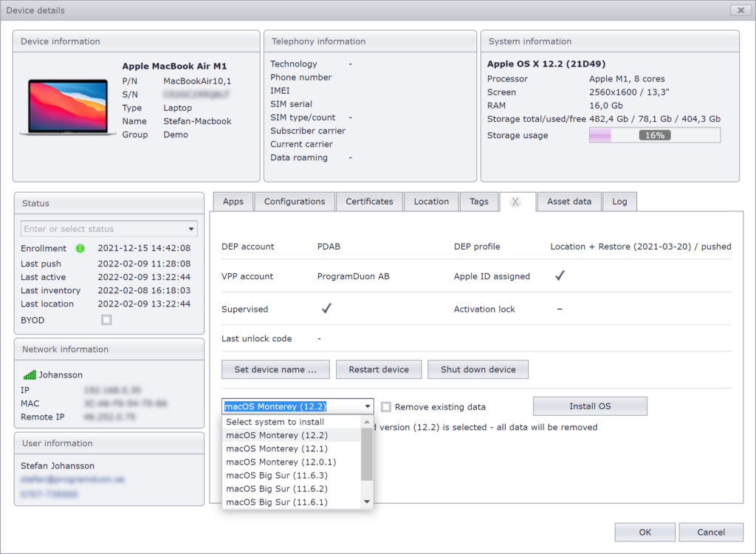Screen dimensions: 756x554
Task: Enable Remove existing data checkbox
Action: 385,407
